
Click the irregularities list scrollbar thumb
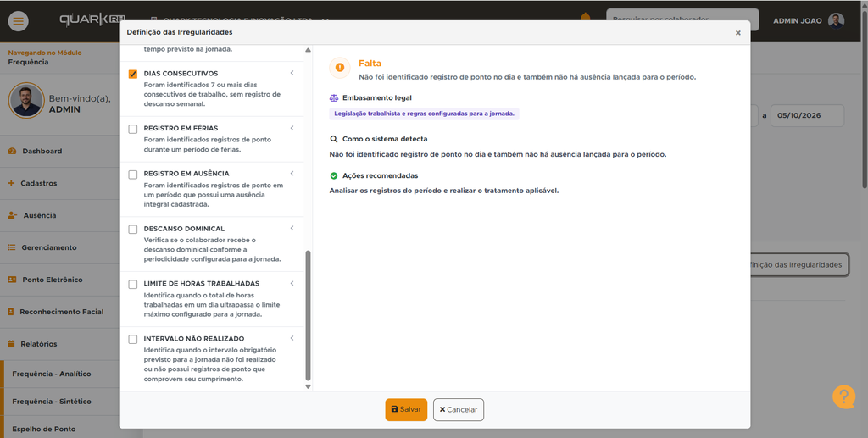[x=309, y=315]
